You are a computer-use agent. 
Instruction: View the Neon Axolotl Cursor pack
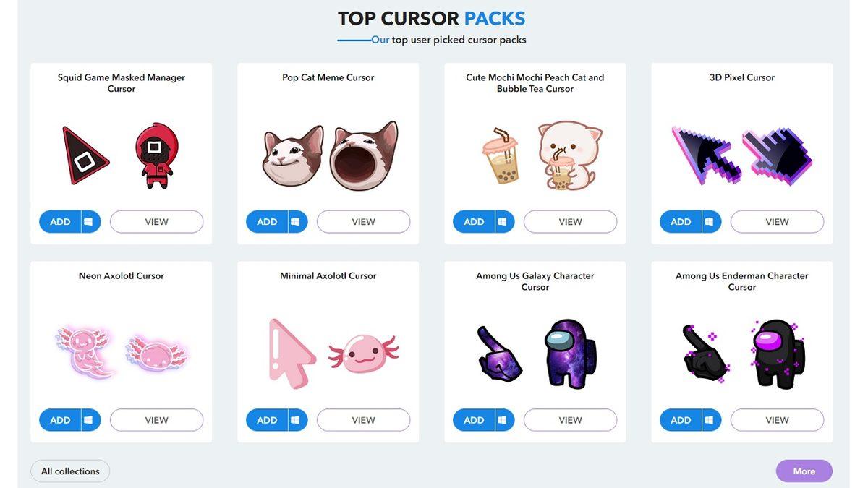tap(156, 420)
